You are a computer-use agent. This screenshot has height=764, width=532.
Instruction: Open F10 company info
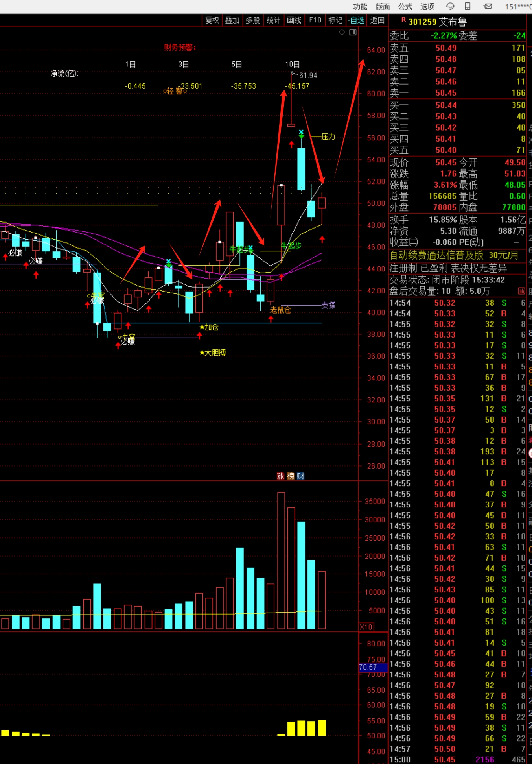click(315, 20)
